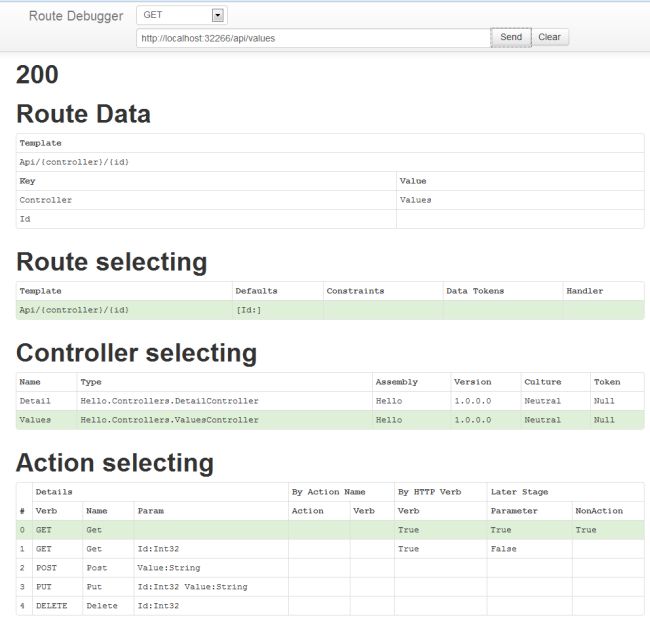Click the Id:Int32 Value:String param cell

click(x=211, y=587)
